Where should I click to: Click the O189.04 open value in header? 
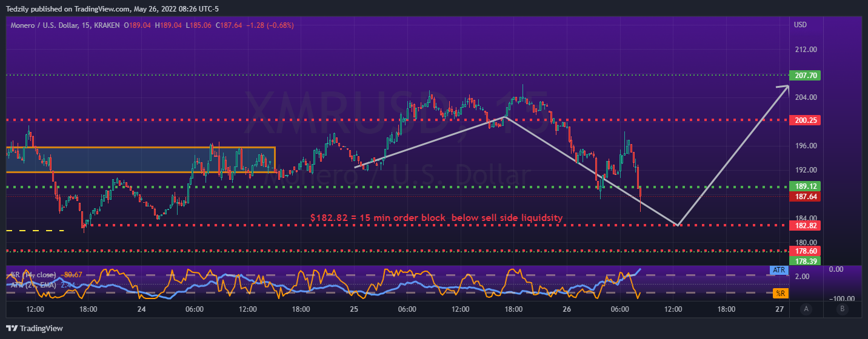[x=138, y=25]
